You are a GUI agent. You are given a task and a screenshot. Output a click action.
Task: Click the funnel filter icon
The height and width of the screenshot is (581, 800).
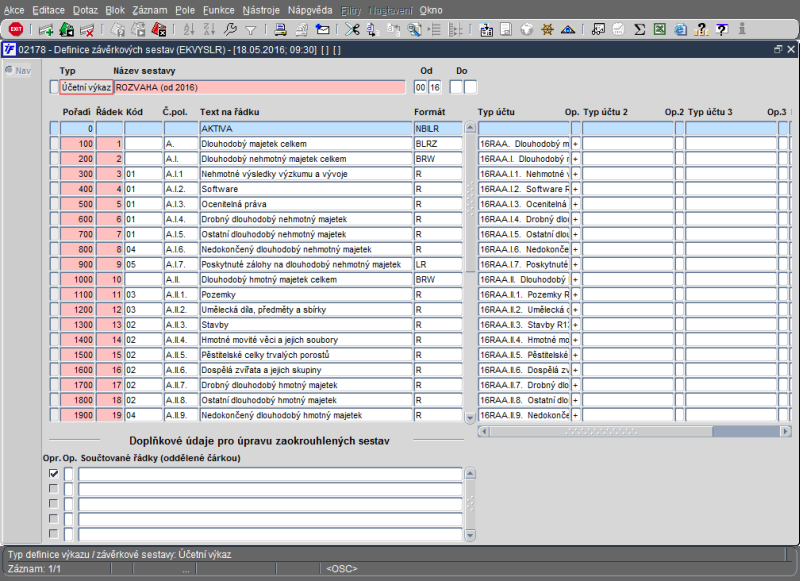point(251,31)
